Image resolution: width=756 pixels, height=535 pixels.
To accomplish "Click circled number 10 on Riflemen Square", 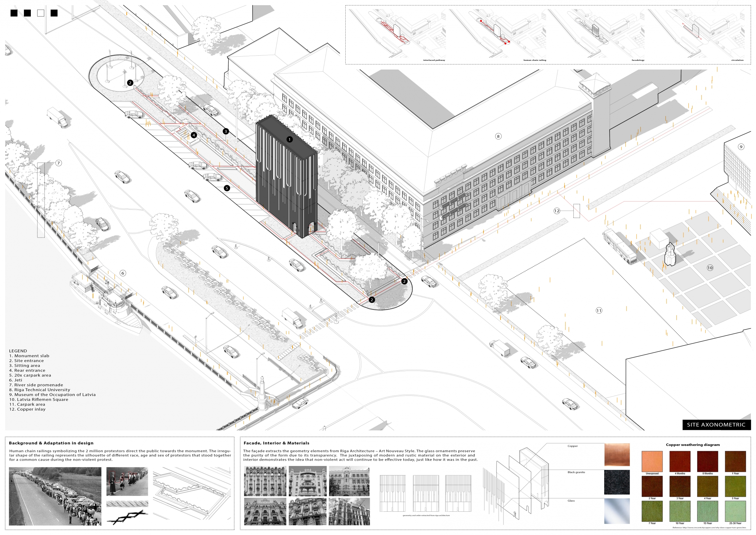I will [710, 267].
